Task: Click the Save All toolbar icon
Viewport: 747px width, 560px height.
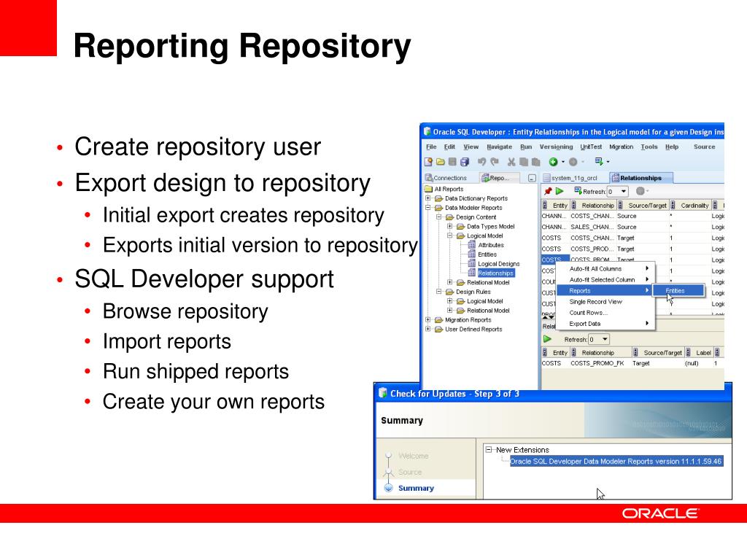Action: click(x=465, y=162)
